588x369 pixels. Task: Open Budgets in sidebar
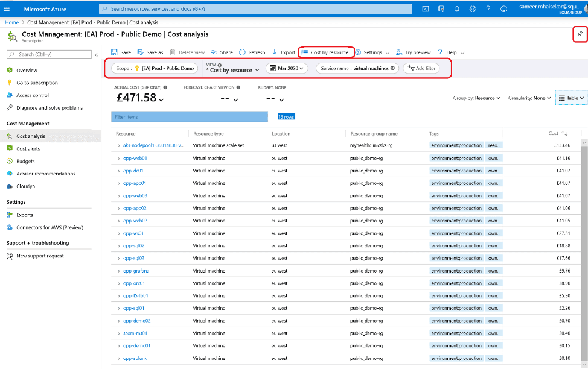pyautogui.click(x=25, y=162)
